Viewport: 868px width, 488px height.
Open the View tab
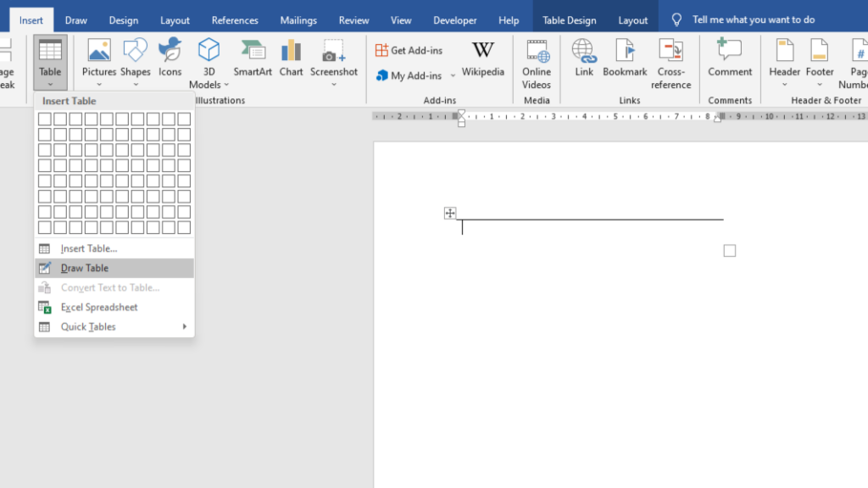401,20
